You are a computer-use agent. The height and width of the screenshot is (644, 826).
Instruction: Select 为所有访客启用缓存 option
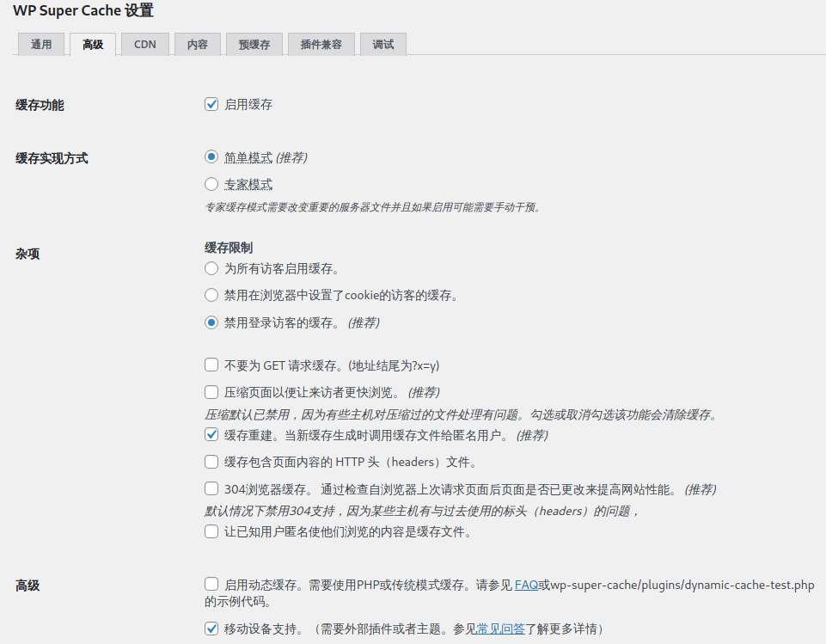(x=211, y=268)
